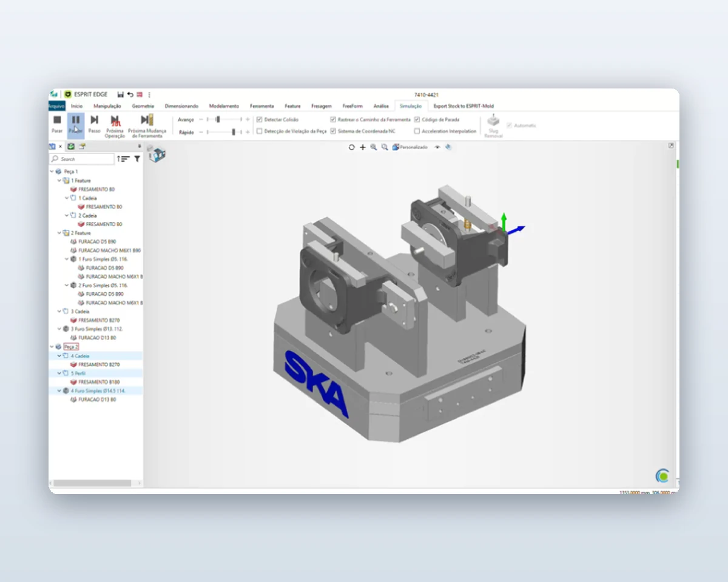
Task: Open the Arquivo menu
Action: [56, 106]
